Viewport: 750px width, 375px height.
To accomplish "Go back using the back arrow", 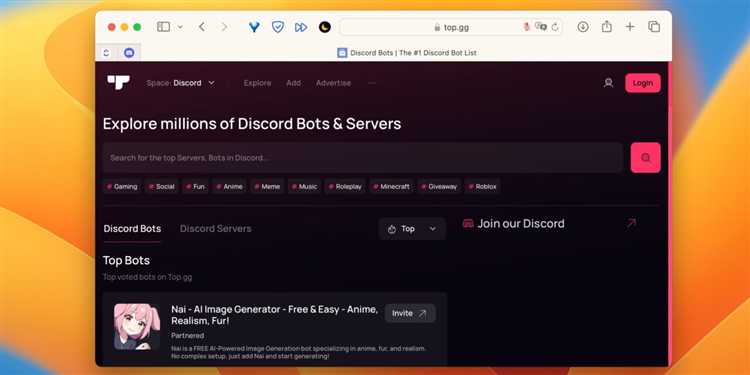I will point(202,27).
